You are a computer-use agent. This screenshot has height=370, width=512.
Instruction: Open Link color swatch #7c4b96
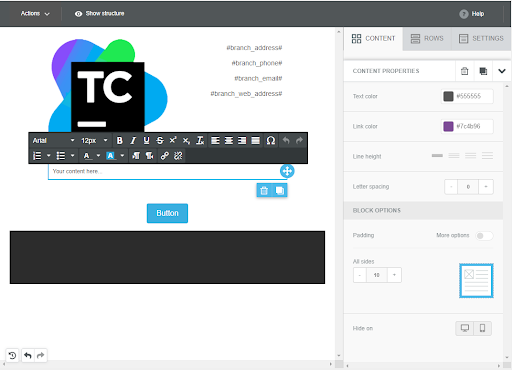pyautogui.click(x=448, y=126)
